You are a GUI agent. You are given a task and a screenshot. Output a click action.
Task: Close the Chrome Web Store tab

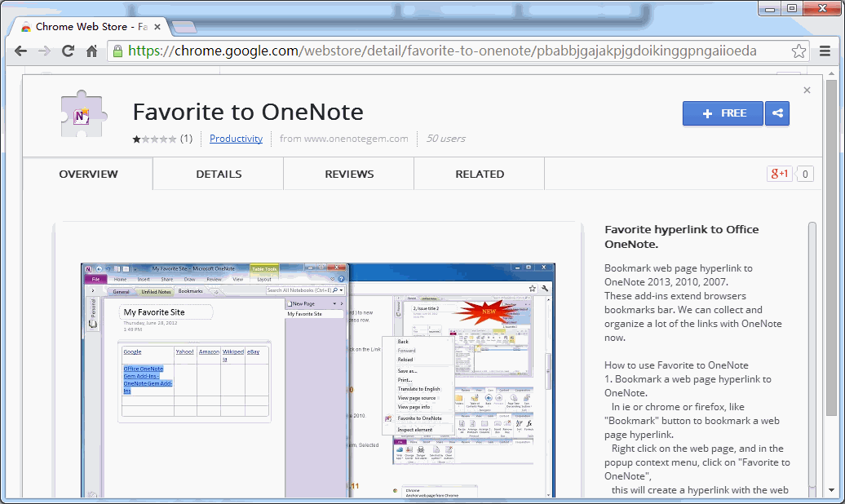click(157, 27)
